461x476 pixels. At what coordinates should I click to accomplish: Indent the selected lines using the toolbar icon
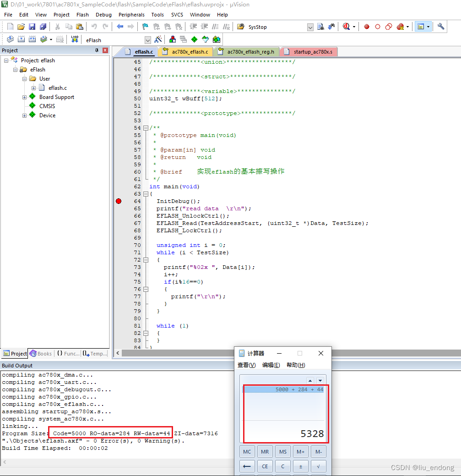[x=193, y=27]
